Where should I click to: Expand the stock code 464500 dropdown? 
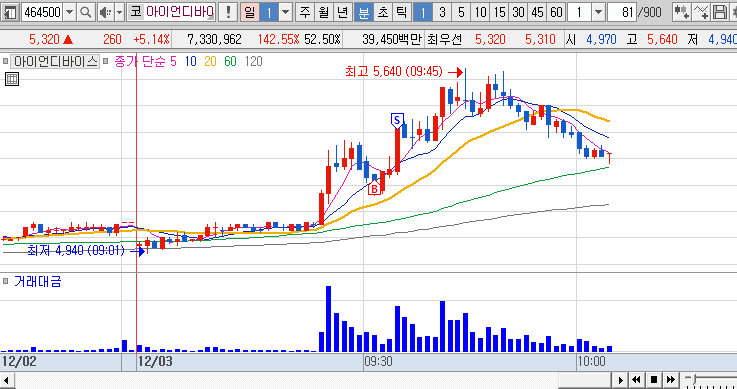(x=70, y=12)
